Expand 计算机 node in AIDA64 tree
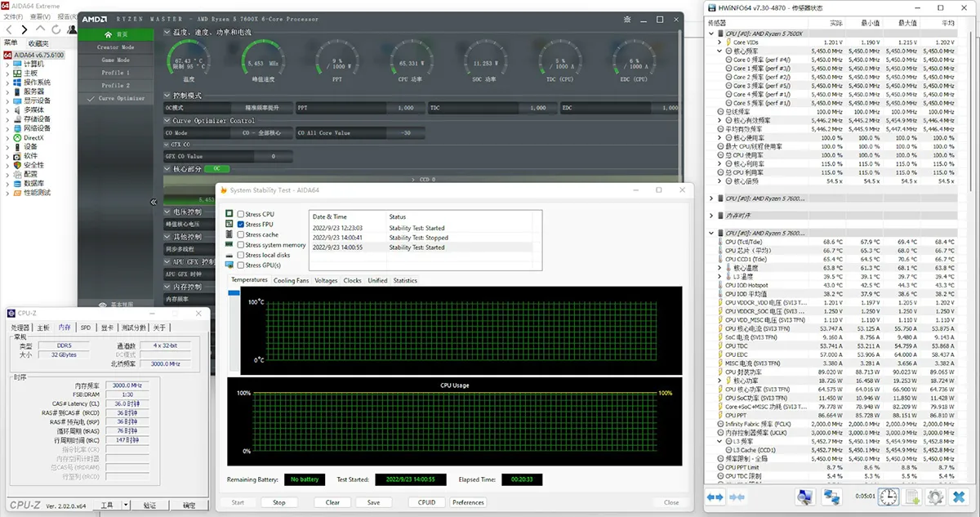This screenshot has height=517, width=980. click(x=9, y=64)
